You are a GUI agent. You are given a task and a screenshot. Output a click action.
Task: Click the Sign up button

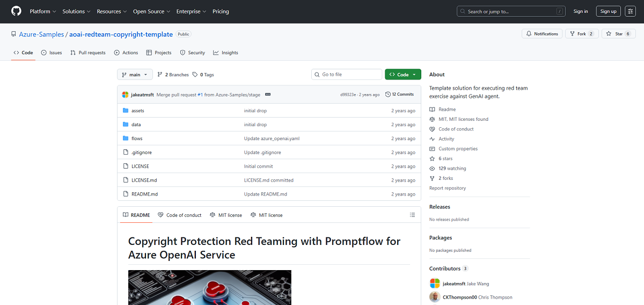609,11
